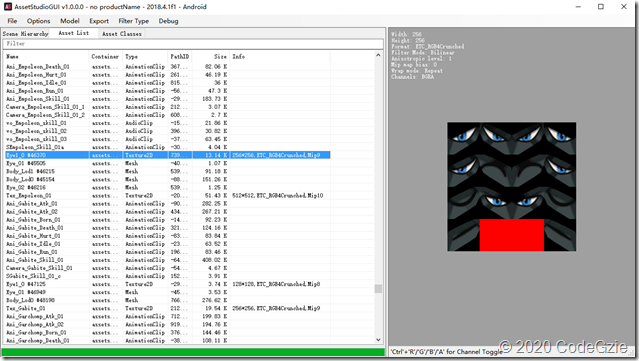Viewport: 639px width, 361px height.
Task: Open the Model menu
Action: point(70,21)
